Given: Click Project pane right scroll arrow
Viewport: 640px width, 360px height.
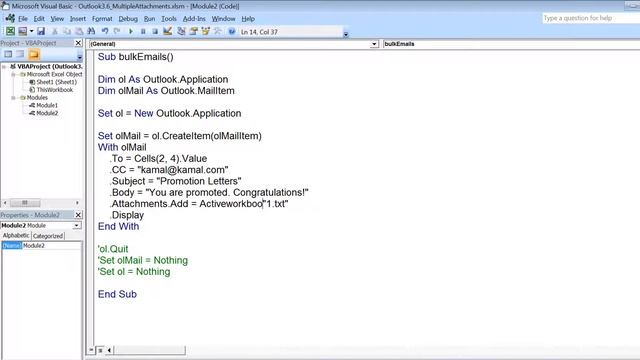Looking at the screenshot, I should (x=78, y=203).
